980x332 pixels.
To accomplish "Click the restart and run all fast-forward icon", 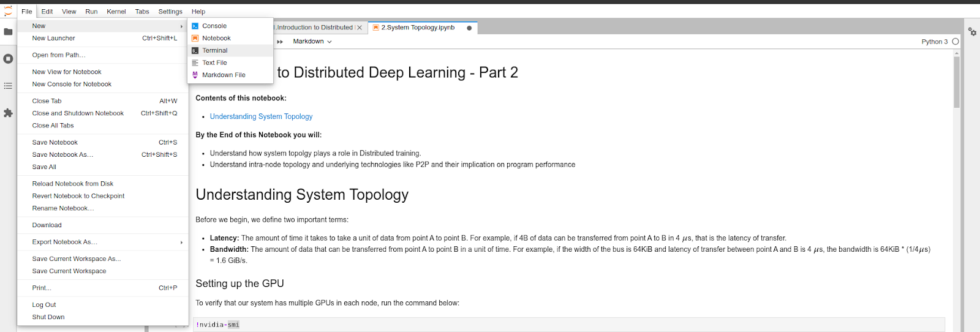I will [x=280, y=42].
